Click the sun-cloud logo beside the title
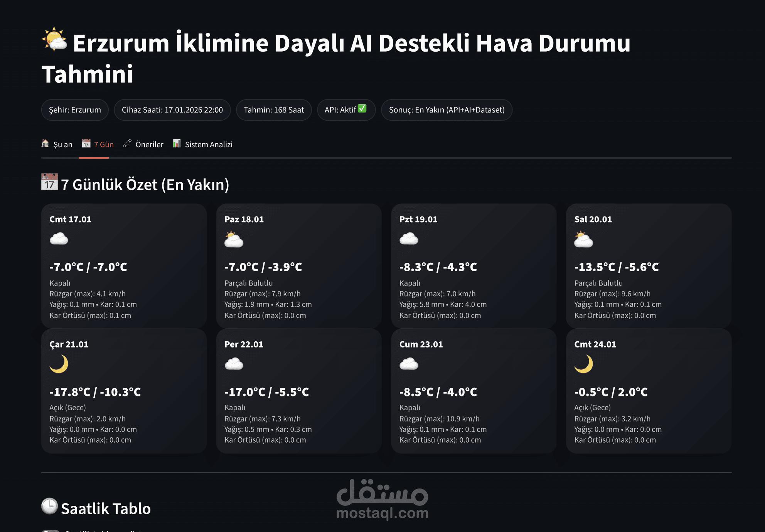The image size is (765, 532). 54,40
